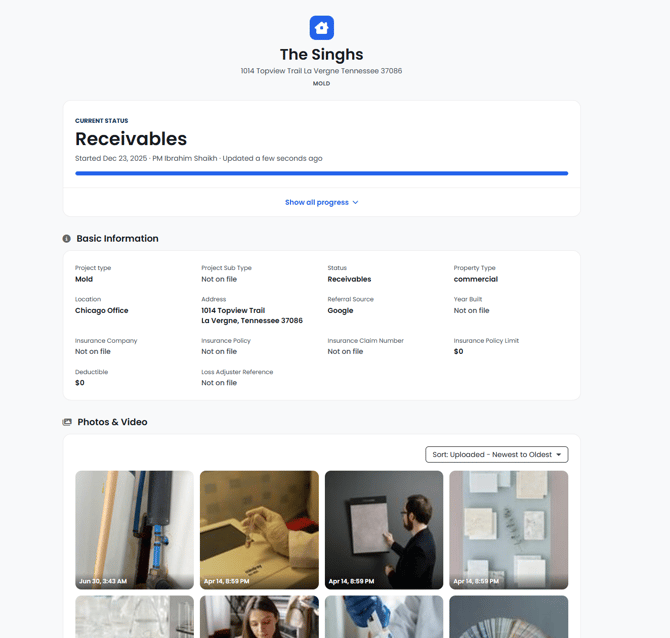The width and height of the screenshot is (670, 638).
Task: Click the Receivables status heading
Action: [x=131, y=139]
